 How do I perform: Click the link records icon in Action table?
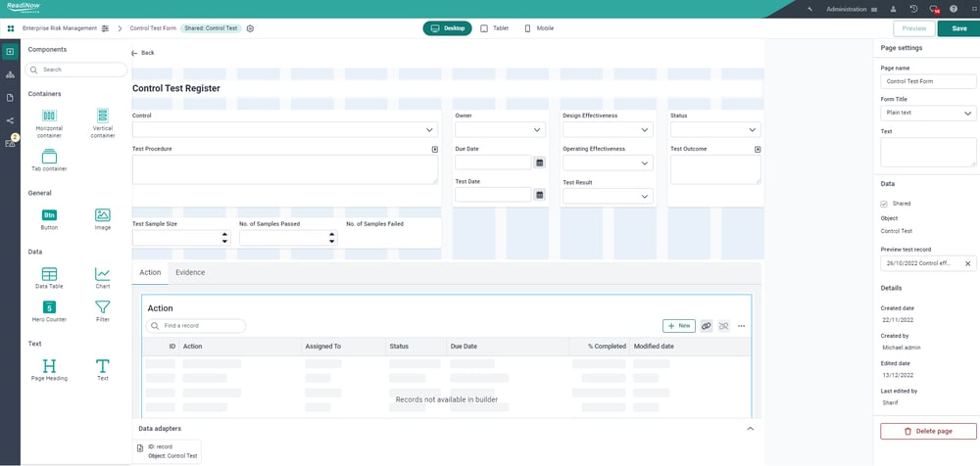[707, 326]
